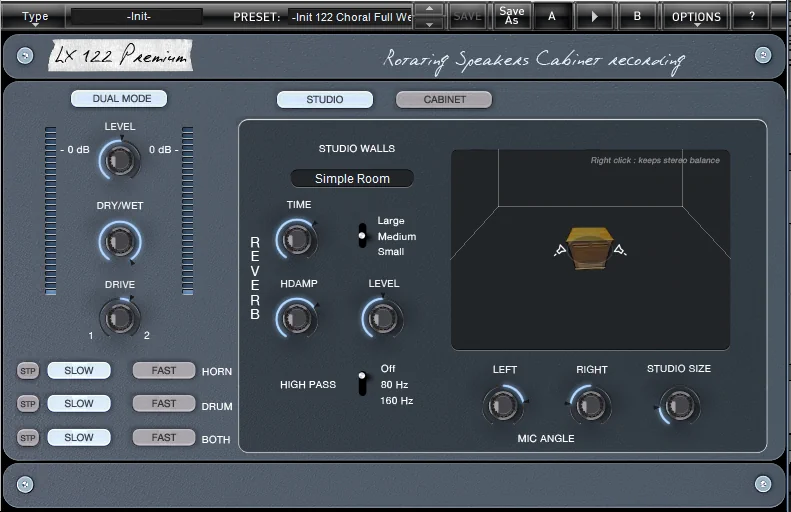The image size is (791, 512).
Task: Click the 'STUDIO WALLS' label
Action: click(357, 149)
